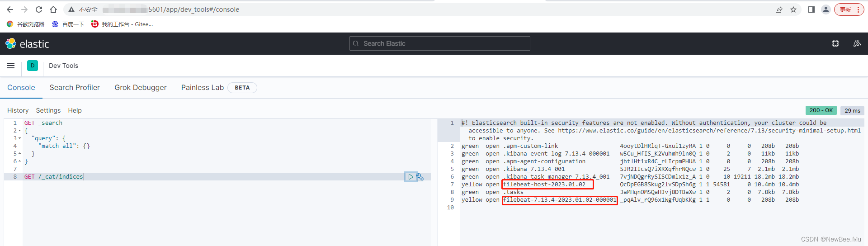Screen dimensions: 868x246
Task: Click the browser update button
Action: click(x=849, y=9)
